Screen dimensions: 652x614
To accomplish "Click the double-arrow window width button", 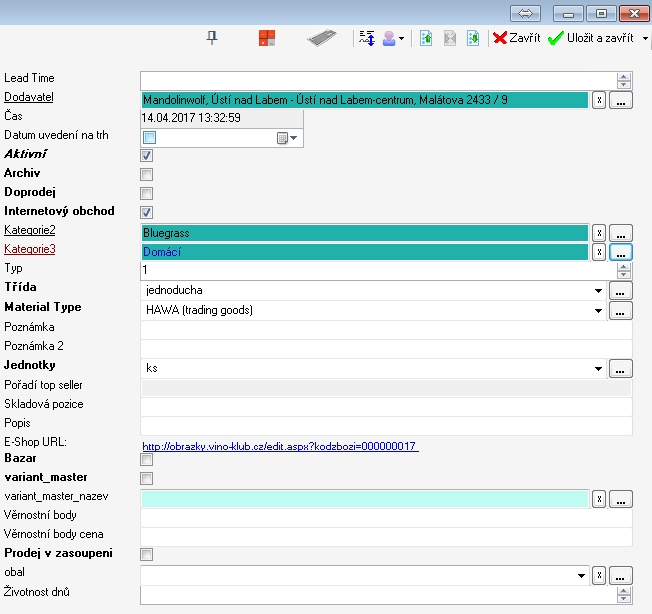I will coord(525,13).
